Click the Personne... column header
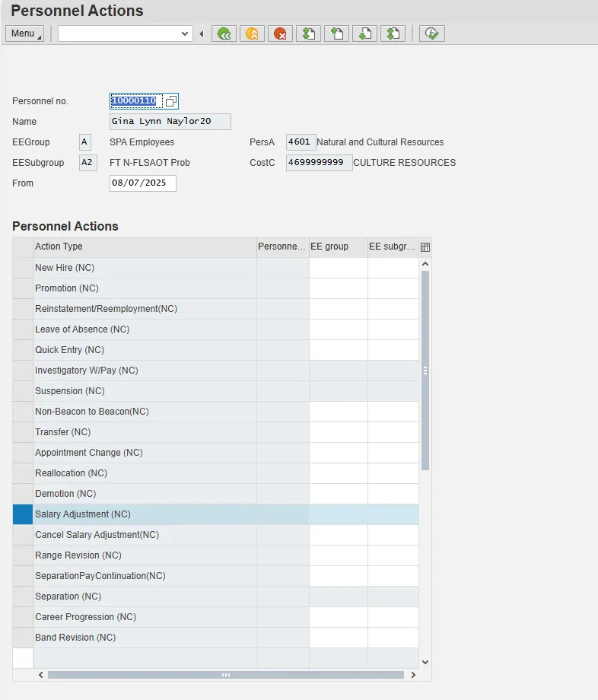Image resolution: width=598 pixels, height=700 pixels. point(283,247)
